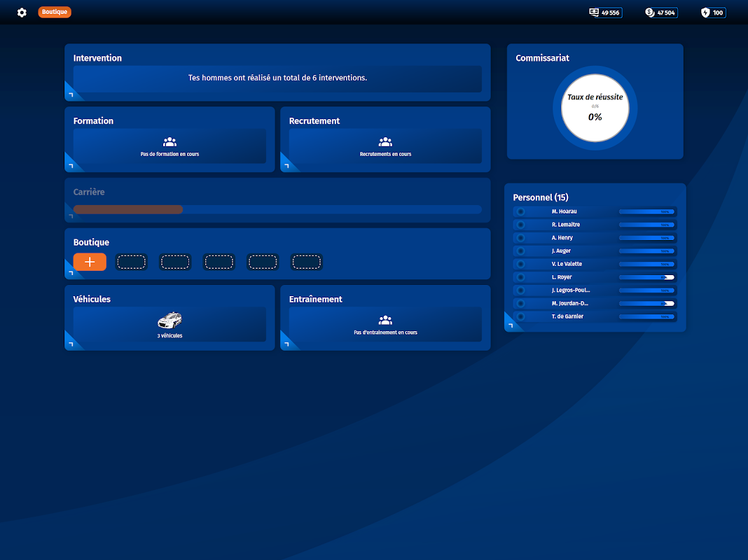Screen dimensions: 748x560
Task: Add an item with the orange plus button
Action: (90, 262)
